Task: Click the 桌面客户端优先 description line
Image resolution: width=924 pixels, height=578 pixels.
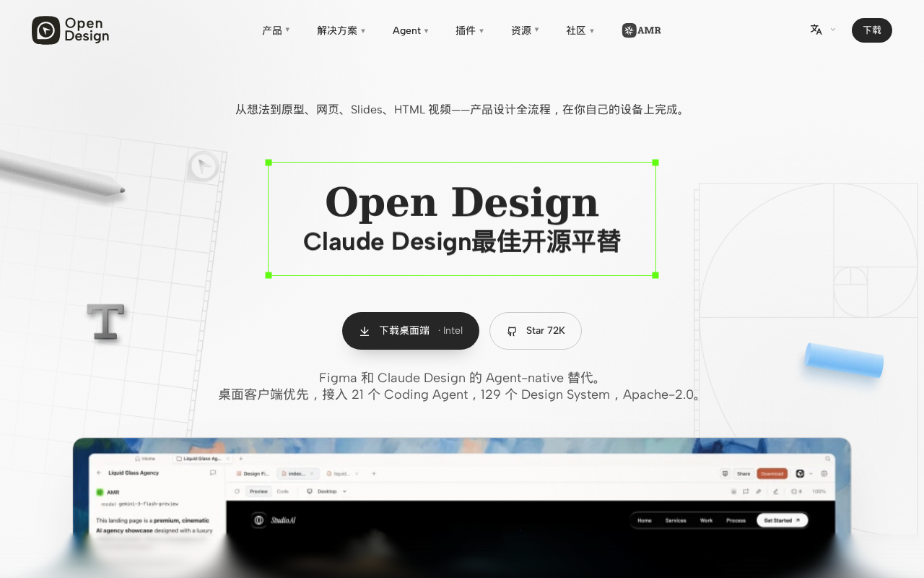Action: tap(461, 395)
